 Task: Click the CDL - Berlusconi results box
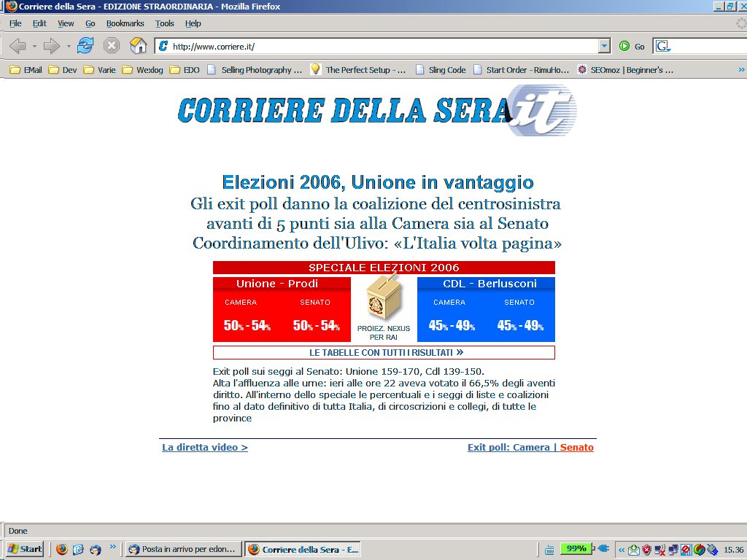point(486,309)
